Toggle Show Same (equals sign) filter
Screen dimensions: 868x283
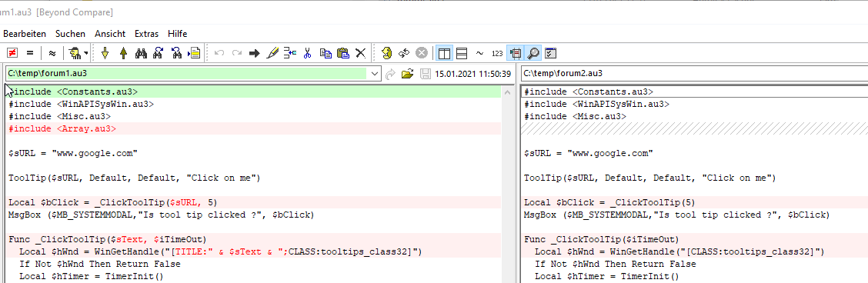tap(30, 53)
